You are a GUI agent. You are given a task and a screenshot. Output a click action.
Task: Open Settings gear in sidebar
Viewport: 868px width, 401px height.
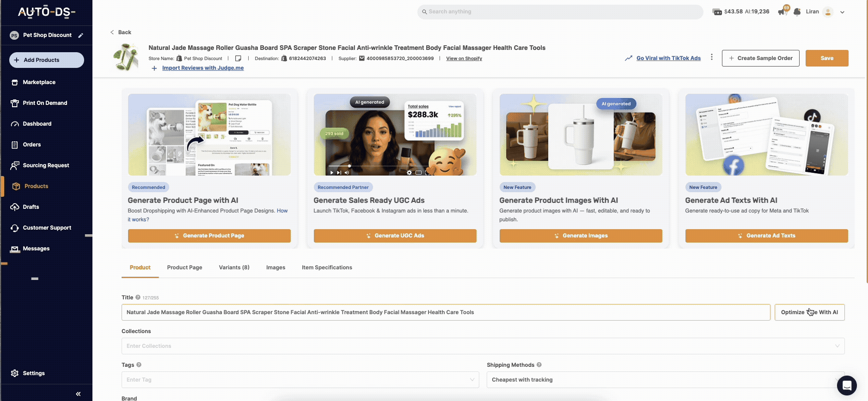(15, 373)
